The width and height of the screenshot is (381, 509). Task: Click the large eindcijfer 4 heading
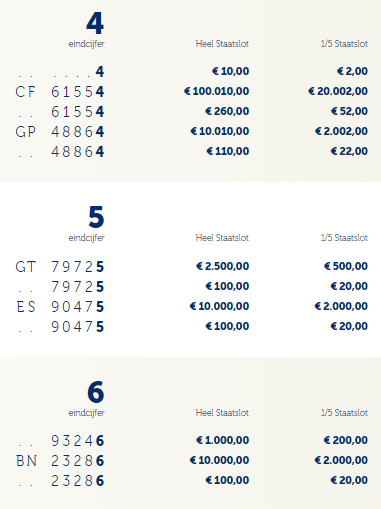[x=95, y=23]
